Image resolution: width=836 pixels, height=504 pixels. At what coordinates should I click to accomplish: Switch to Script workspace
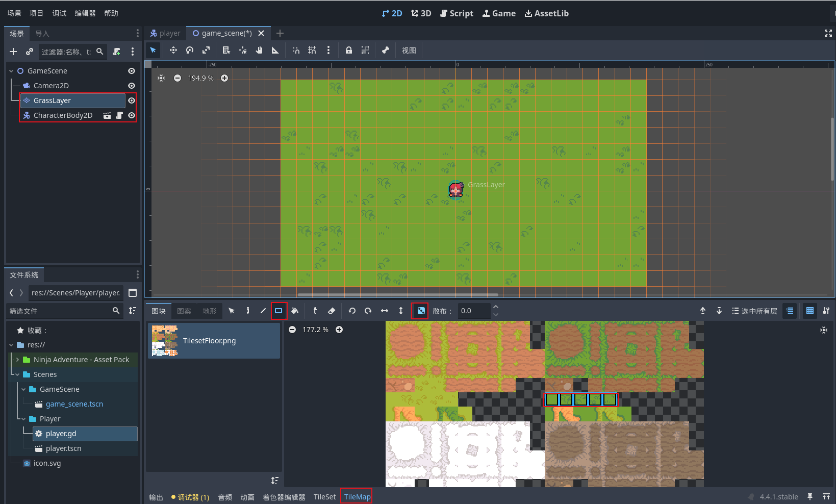point(457,13)
